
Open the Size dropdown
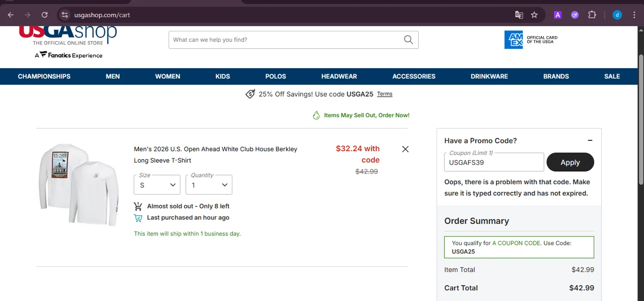[x=157, y=185]
